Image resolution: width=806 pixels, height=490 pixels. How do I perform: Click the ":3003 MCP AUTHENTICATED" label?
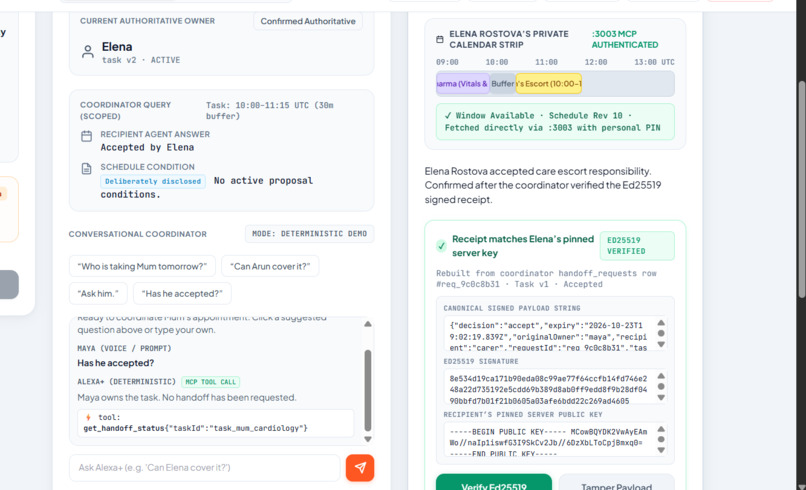point(625,39)
